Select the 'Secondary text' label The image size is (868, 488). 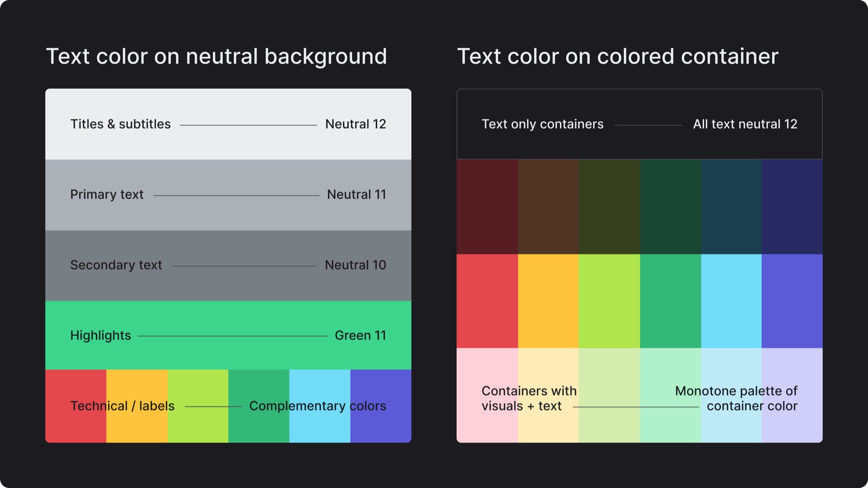116,265
